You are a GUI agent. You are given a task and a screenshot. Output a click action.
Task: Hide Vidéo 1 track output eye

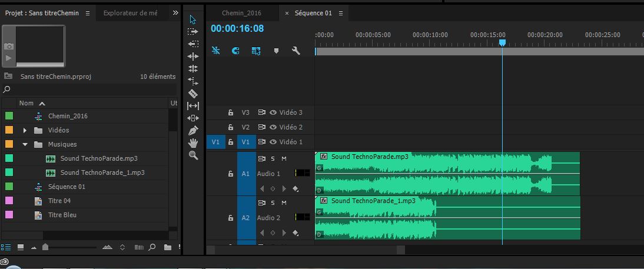coord(273,142)
